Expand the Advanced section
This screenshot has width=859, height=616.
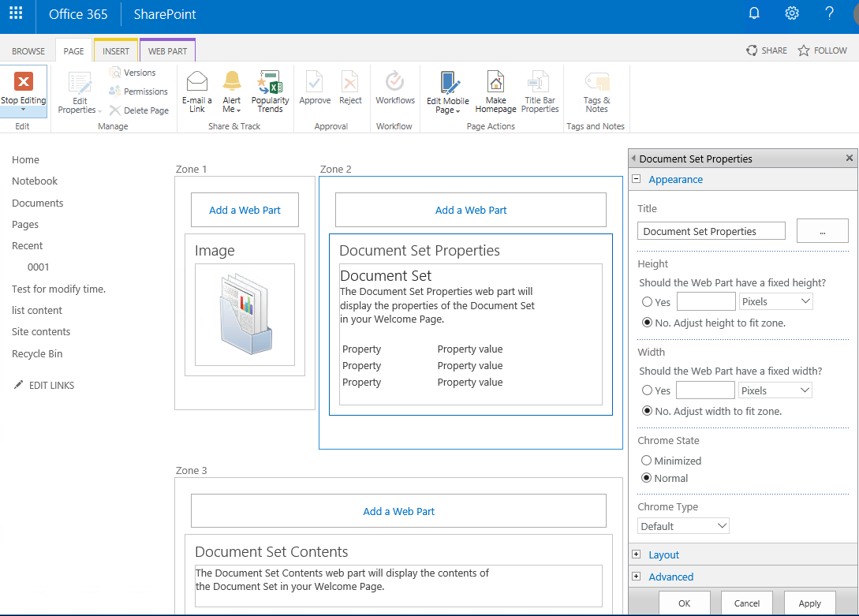point(636,576)
